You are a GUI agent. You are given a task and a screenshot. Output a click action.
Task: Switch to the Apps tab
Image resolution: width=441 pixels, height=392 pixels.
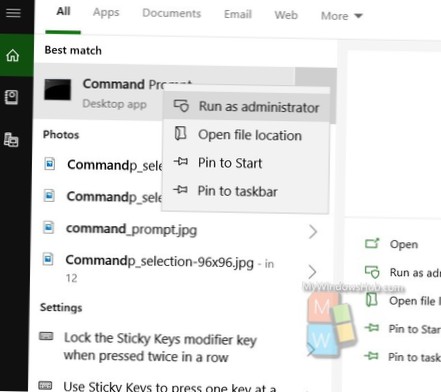point(106,12)
